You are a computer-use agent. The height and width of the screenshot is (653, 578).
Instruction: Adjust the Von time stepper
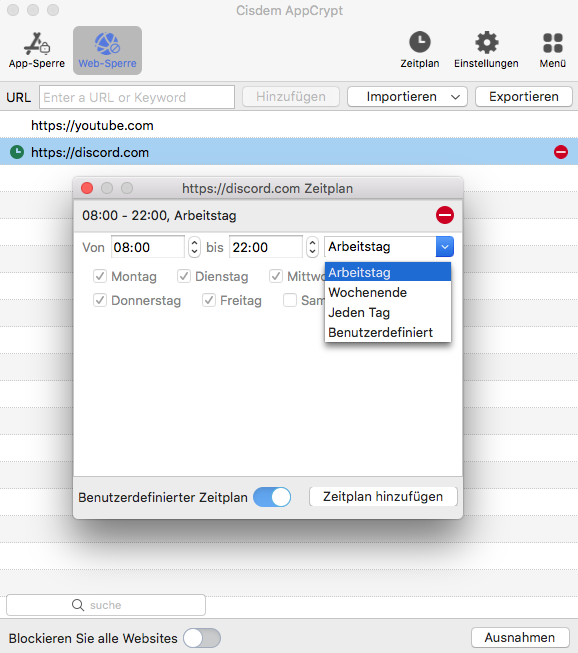(x=194, y=247)
